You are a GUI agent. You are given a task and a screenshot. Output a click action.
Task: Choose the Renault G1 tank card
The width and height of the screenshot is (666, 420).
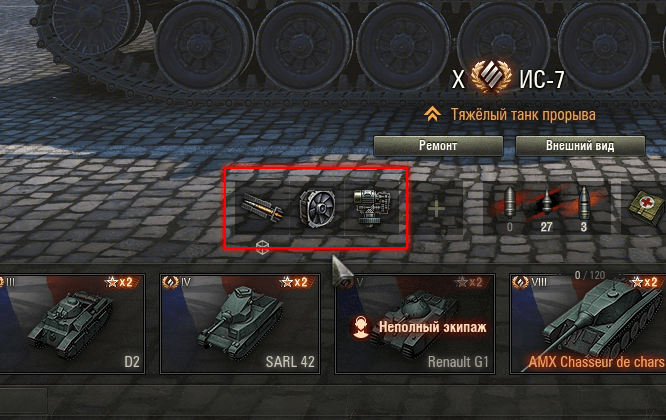[415, 324]
